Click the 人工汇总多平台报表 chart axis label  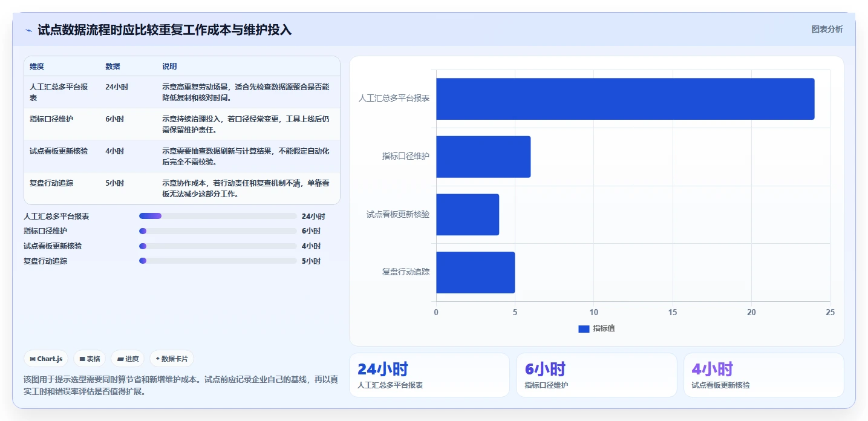[x=394, y=98]
